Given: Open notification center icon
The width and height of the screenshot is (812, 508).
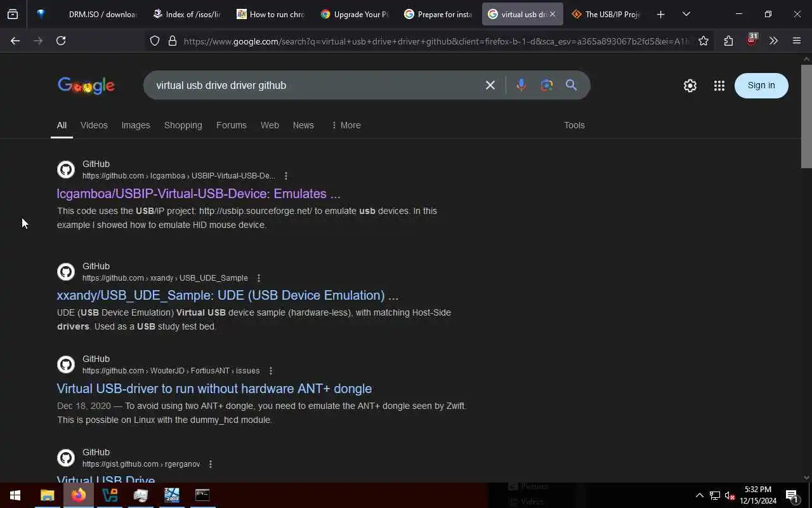Looking at the screenshot, I should [x=792, y=495].
